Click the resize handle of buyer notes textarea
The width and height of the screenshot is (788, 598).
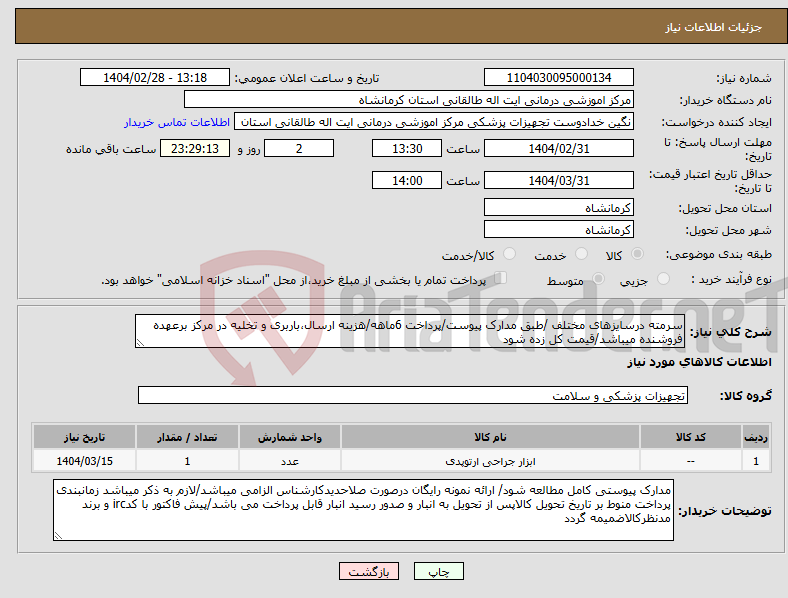click(x=58, y=536)
